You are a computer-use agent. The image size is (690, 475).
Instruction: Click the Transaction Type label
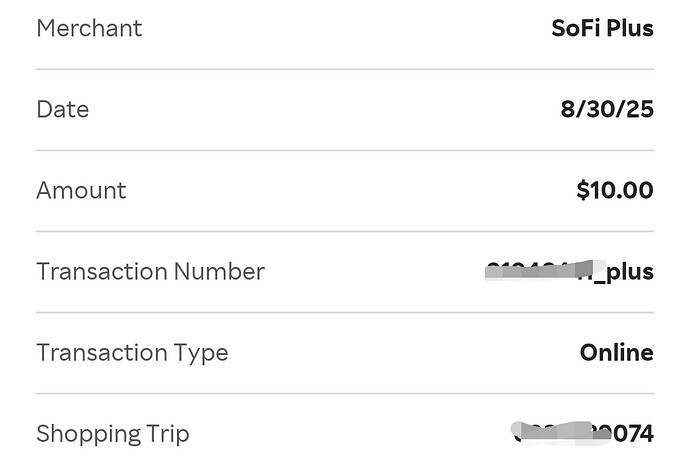tap(132, 352)
